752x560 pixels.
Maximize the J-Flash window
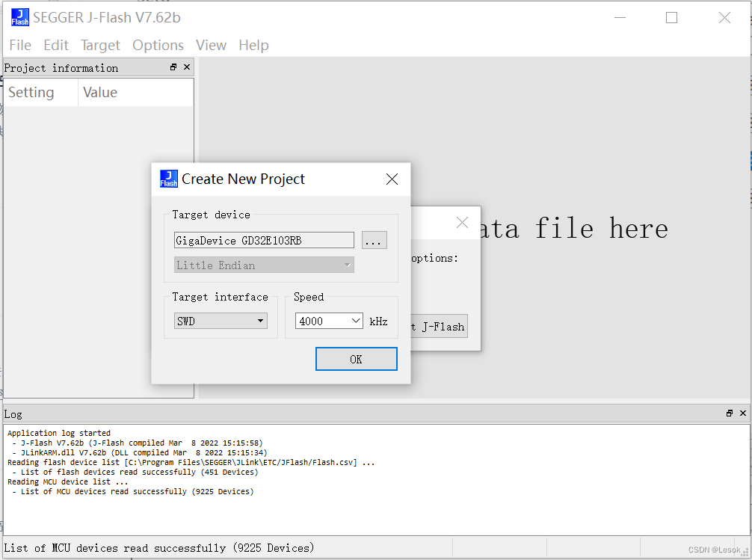671,18
